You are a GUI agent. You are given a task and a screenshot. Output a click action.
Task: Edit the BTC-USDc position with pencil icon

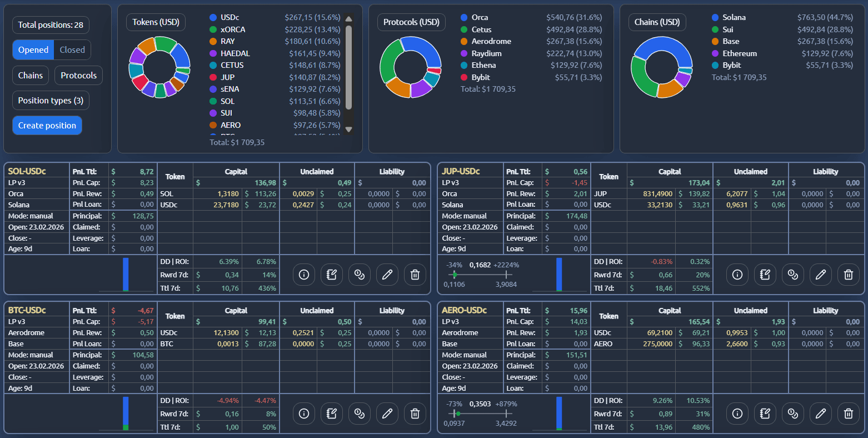coord(387,414)
